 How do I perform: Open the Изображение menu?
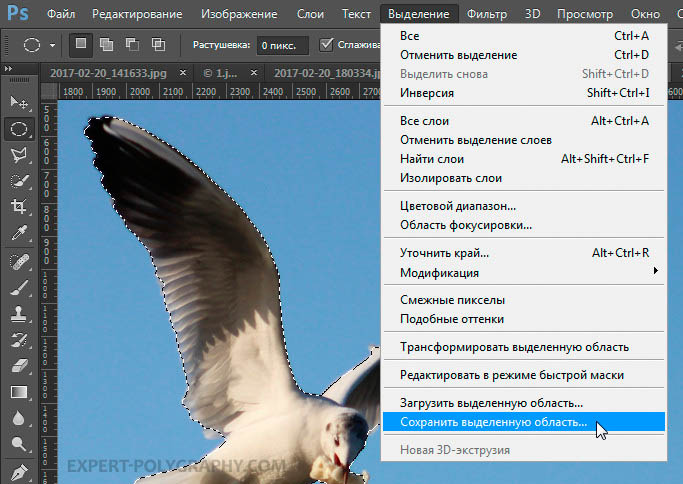pos(239,14)
